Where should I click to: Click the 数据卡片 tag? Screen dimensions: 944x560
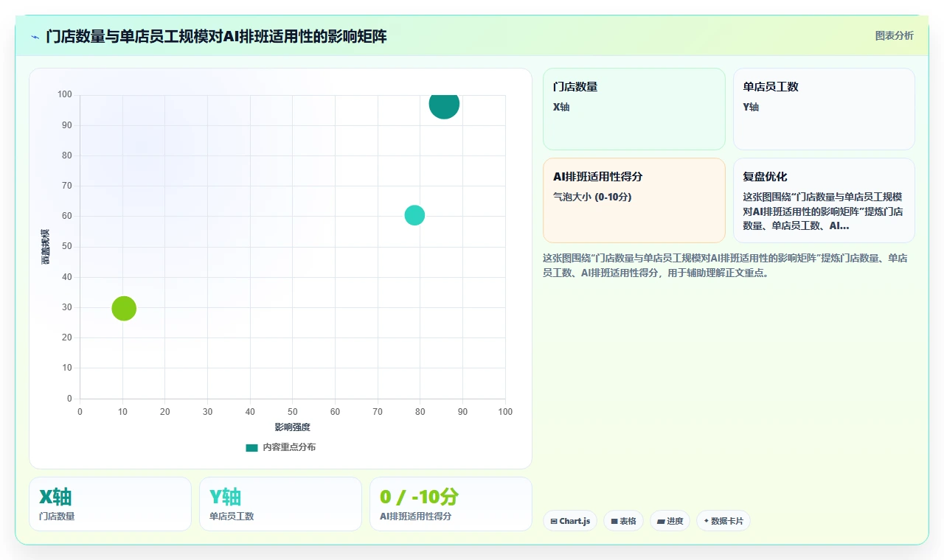[723, 521]
